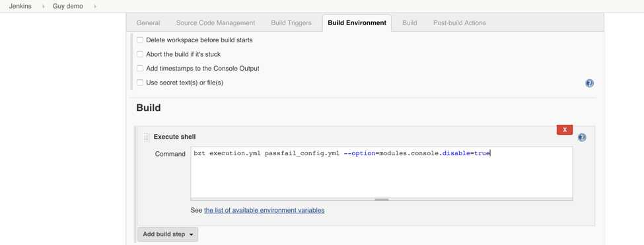This screenshot has width=644, height=245.
Task: Open the Add build step dropdown
Action: (168, 234)
